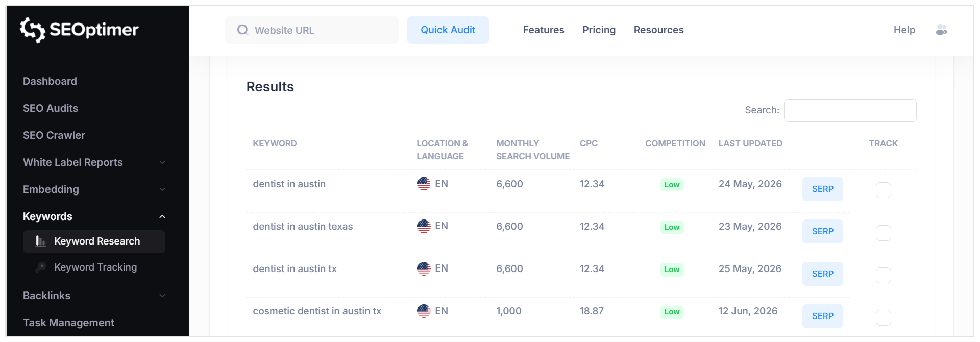Click the SEOptimer logo

79,30
